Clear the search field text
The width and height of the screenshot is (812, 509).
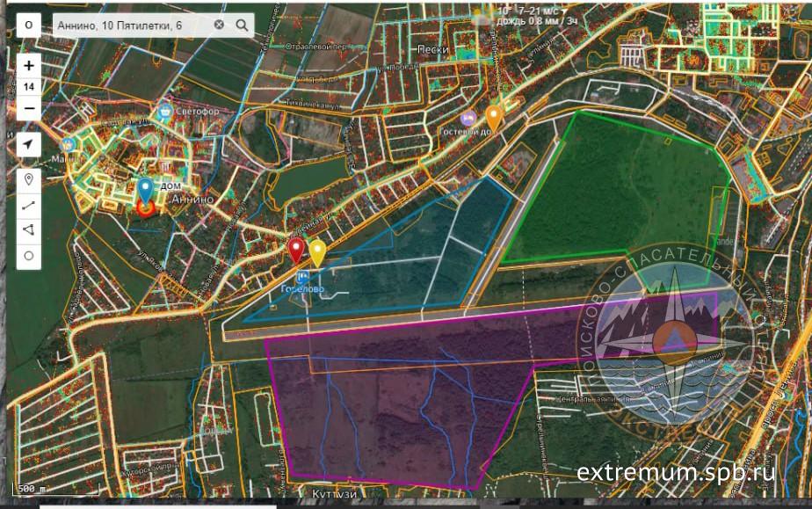point(219,25)
